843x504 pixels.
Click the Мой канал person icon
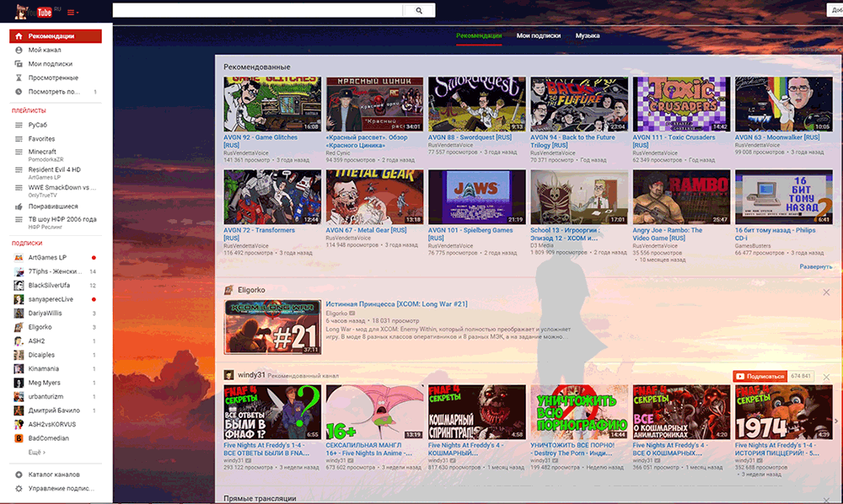click(x=19, y=50)
